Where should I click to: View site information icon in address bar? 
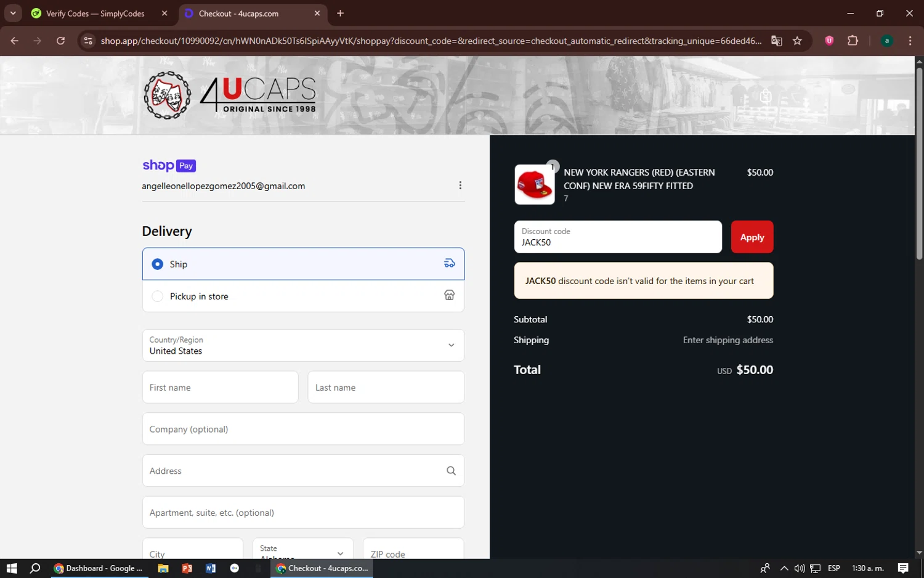pyautogui.click(x=88, y=41)
